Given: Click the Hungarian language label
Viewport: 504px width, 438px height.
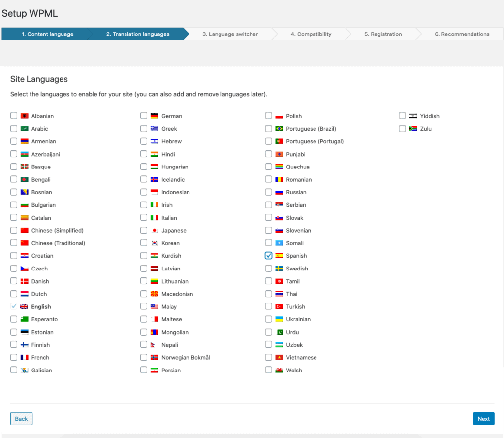Looking at the screenshot, I should [x=175, y=167].
